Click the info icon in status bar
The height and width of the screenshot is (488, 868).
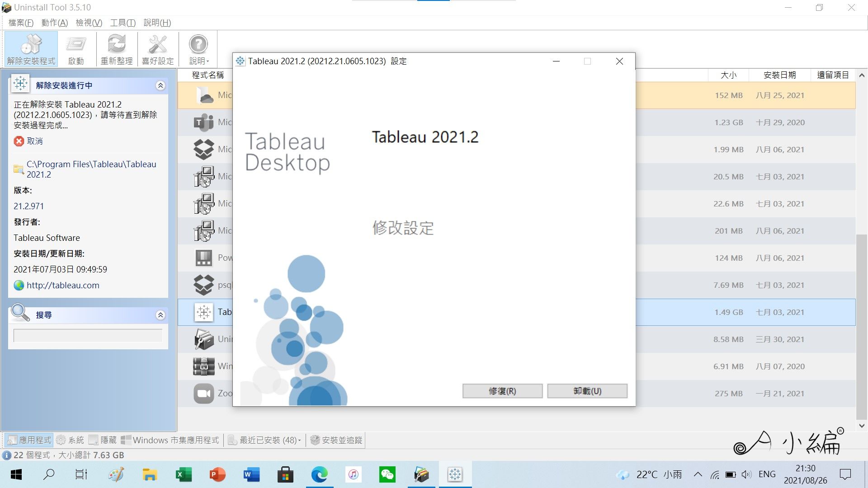pyautogui.click(x=7, y=455)
